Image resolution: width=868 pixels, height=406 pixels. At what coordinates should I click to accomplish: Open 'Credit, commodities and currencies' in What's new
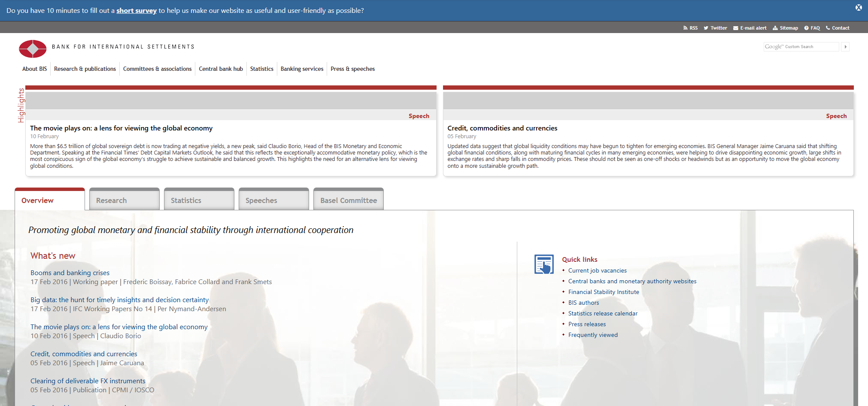(84, 354)
